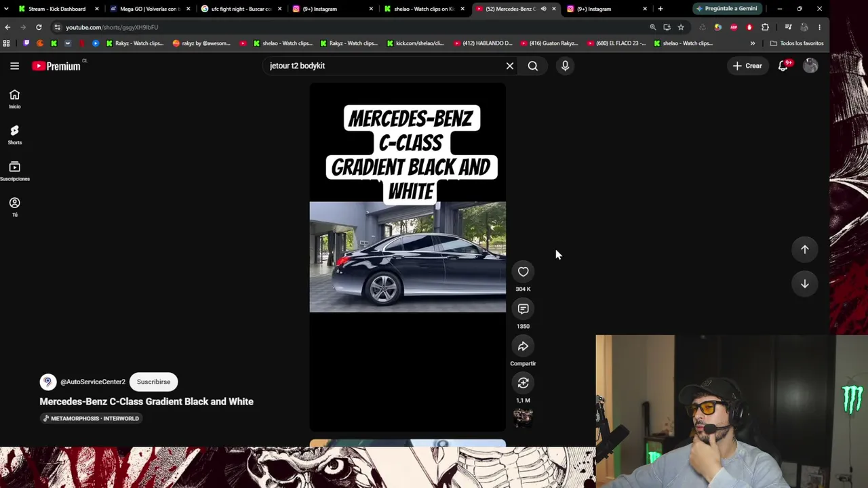Screen dimensions: 868x488
Task: Open the kick.com/shelao/cli... bookmark
Action: [x=415, y=43]
